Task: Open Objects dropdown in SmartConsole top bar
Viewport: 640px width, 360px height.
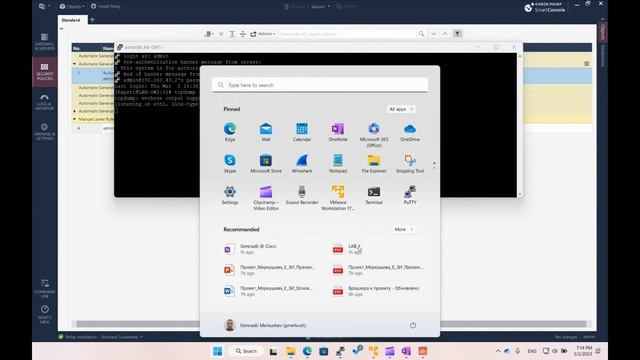Action: coord(72,6)
